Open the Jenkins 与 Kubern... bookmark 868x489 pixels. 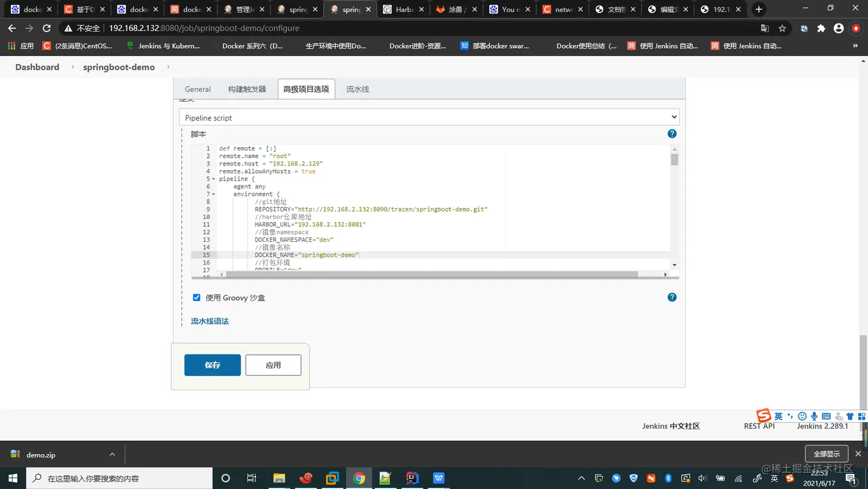tap(163, 46)
